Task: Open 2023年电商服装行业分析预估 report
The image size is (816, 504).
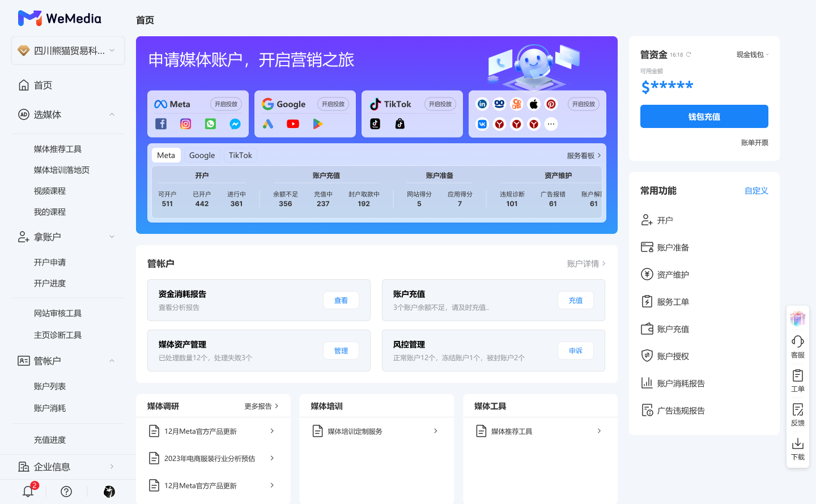Action: click(212, 458)
